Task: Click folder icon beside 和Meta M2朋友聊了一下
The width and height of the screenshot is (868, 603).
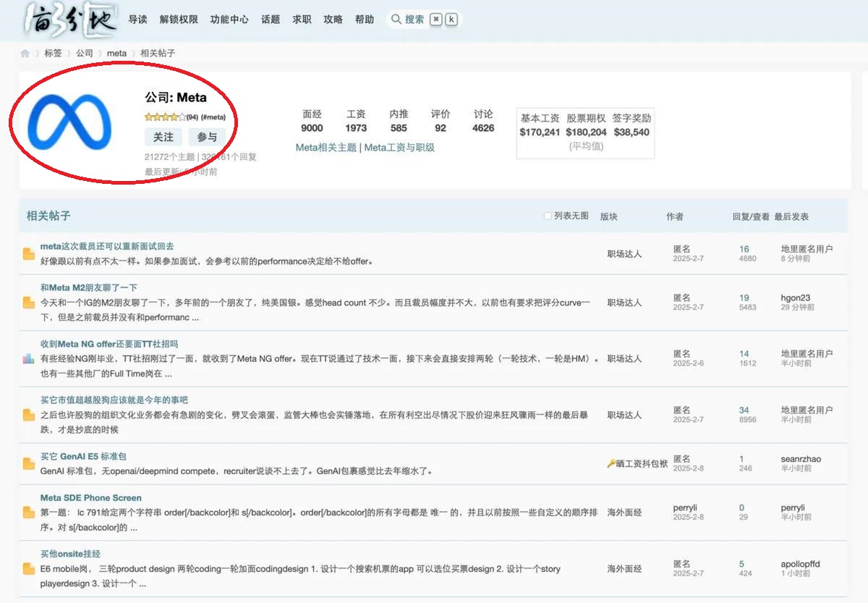Action: 29,303
